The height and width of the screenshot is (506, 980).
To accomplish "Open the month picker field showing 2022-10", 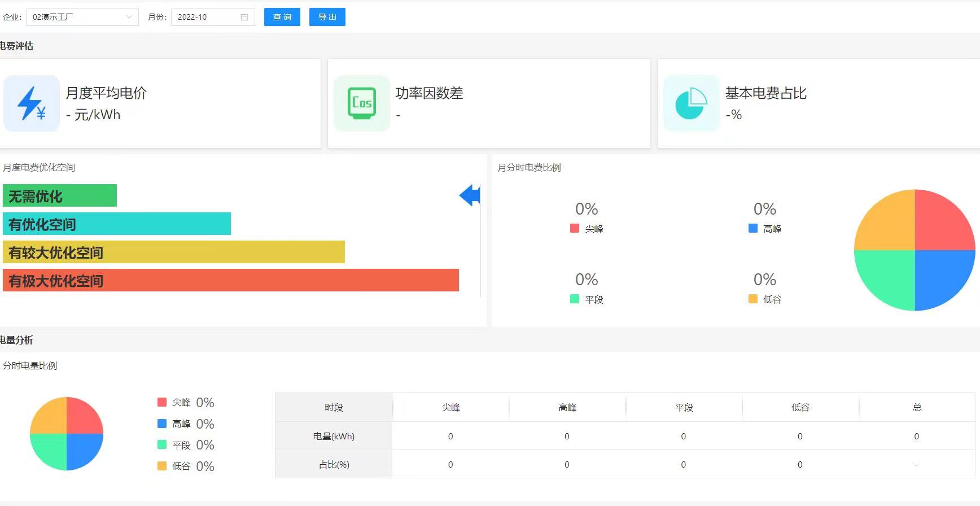I will tap(213, 17).
